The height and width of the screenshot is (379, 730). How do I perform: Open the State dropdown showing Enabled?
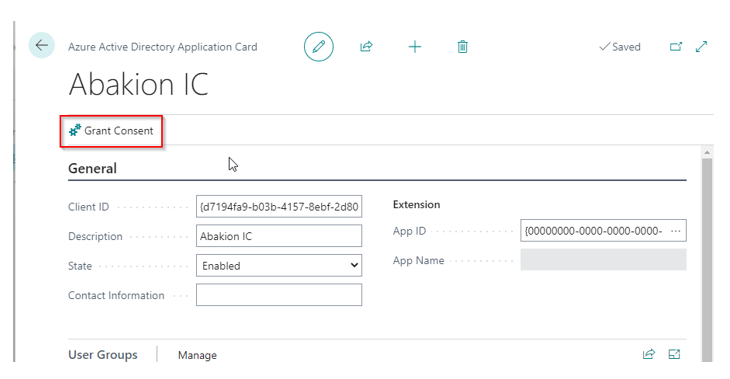tap(279, 265)
